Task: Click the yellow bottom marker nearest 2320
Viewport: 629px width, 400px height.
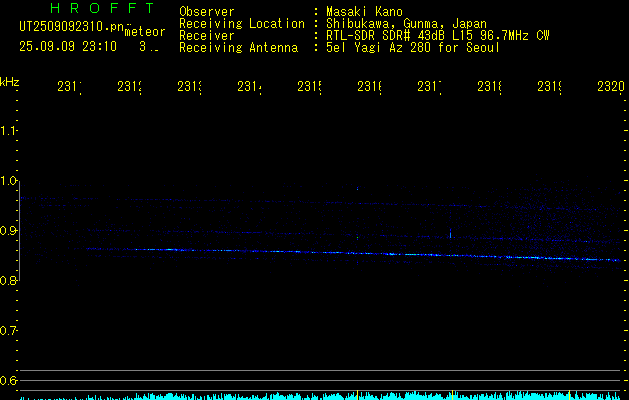Action: (x=570, y=394)
